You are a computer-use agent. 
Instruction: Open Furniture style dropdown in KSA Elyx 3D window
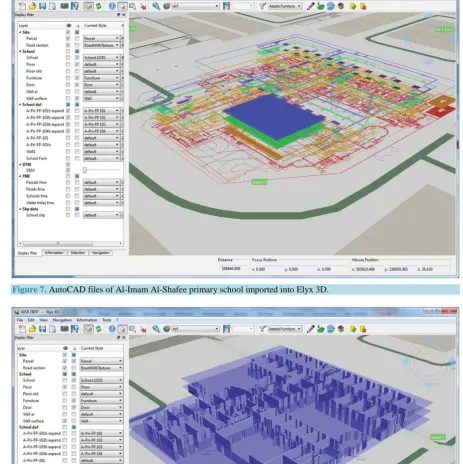(x=101, y=401)
